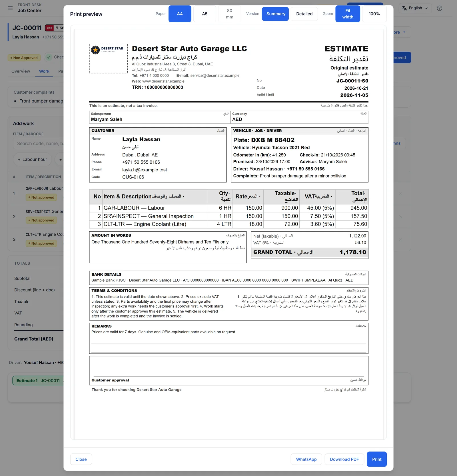Close the print preview dialog
The width and height of the screenshot is (457, 476).
[x=81, y=459]
